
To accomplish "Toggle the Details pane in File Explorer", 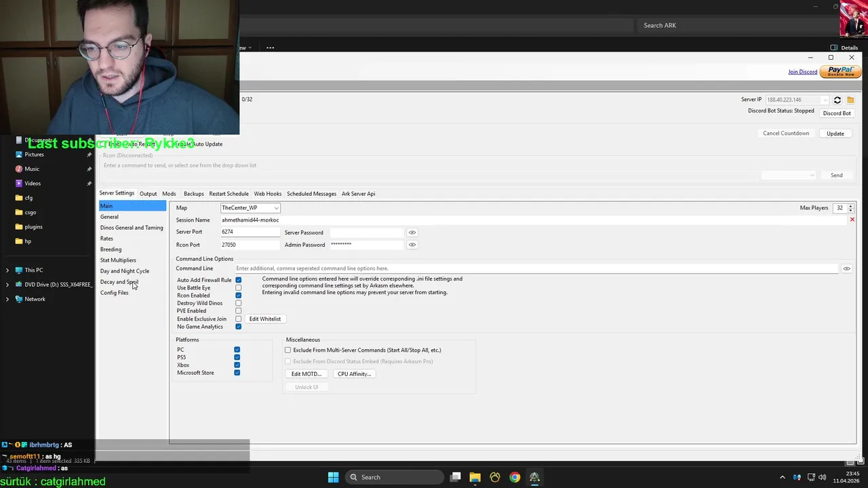I will point(844,47).
